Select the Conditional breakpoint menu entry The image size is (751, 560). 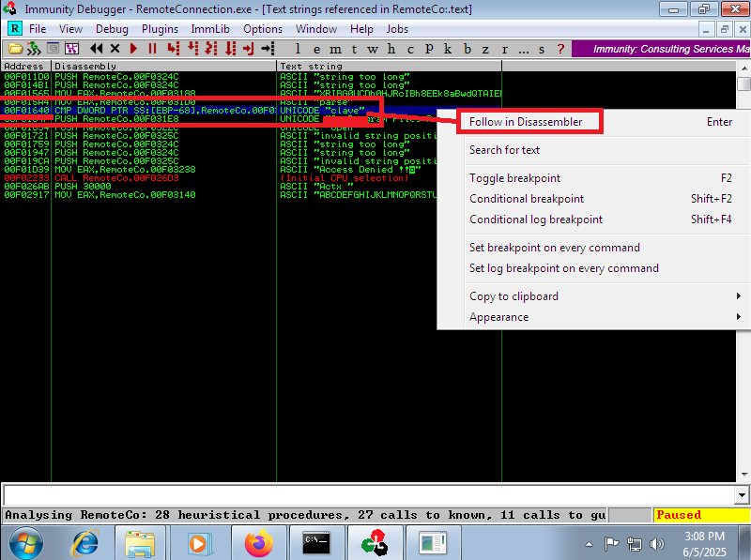coord(594,199)
